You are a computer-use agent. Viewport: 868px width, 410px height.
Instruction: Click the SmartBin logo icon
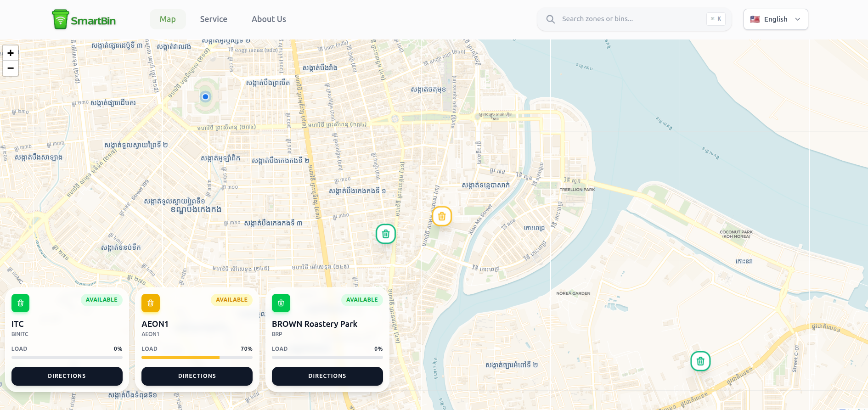[x=60, y=19]
